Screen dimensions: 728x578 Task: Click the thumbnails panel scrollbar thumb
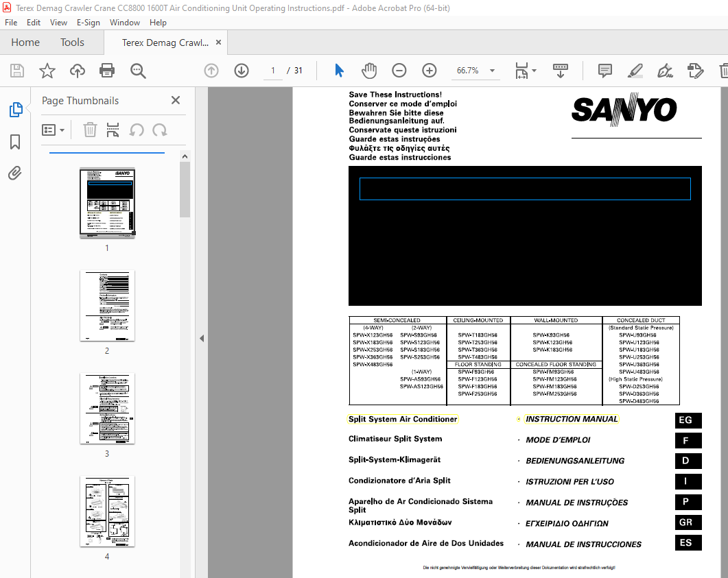(185, 189)
